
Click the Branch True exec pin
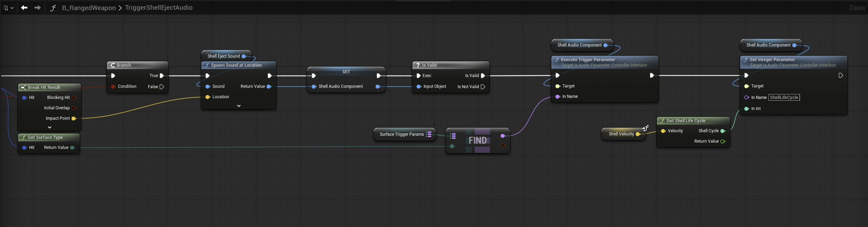[162, 76]
